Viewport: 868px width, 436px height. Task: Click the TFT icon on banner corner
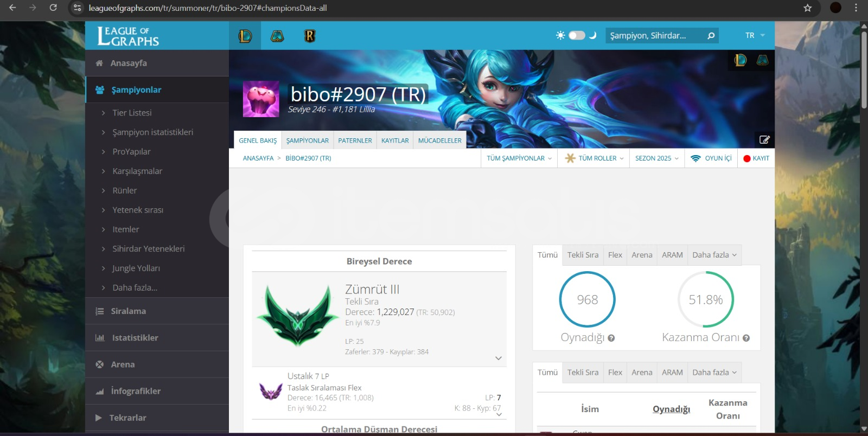[762, 60]
